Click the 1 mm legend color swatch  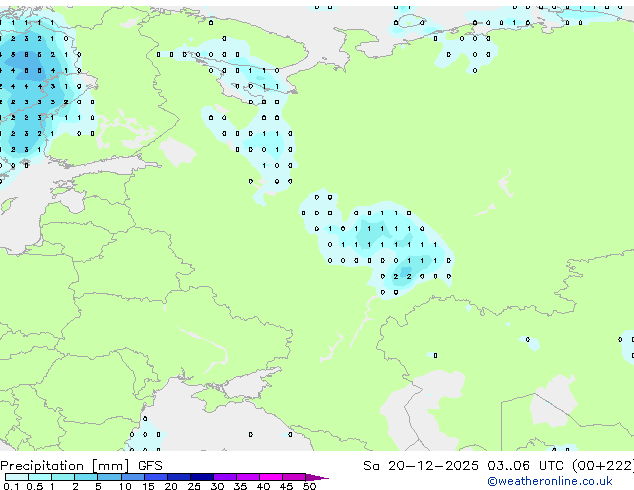pos(63,477)
